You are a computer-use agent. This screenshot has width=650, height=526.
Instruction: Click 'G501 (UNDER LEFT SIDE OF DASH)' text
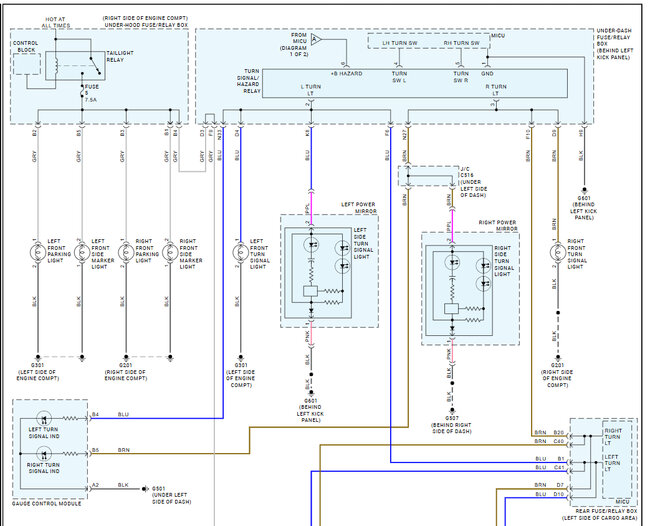pyautogui.click(x=172, y=495)
